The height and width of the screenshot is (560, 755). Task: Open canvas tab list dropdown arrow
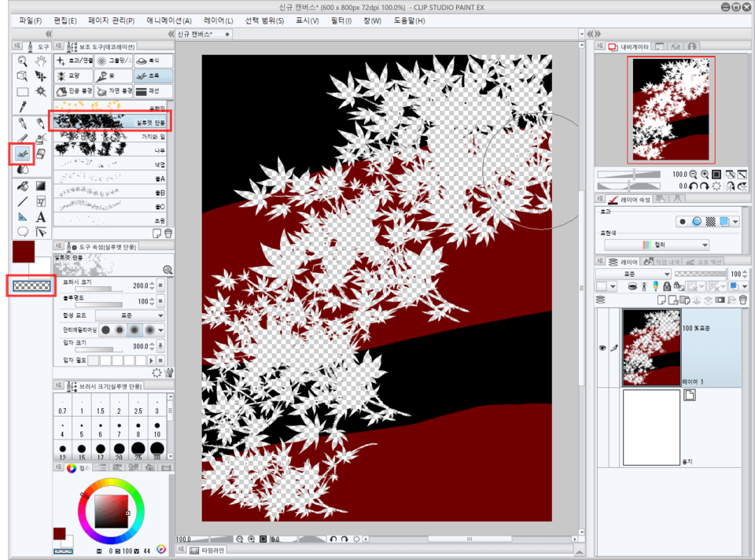(x=582, y=34)
